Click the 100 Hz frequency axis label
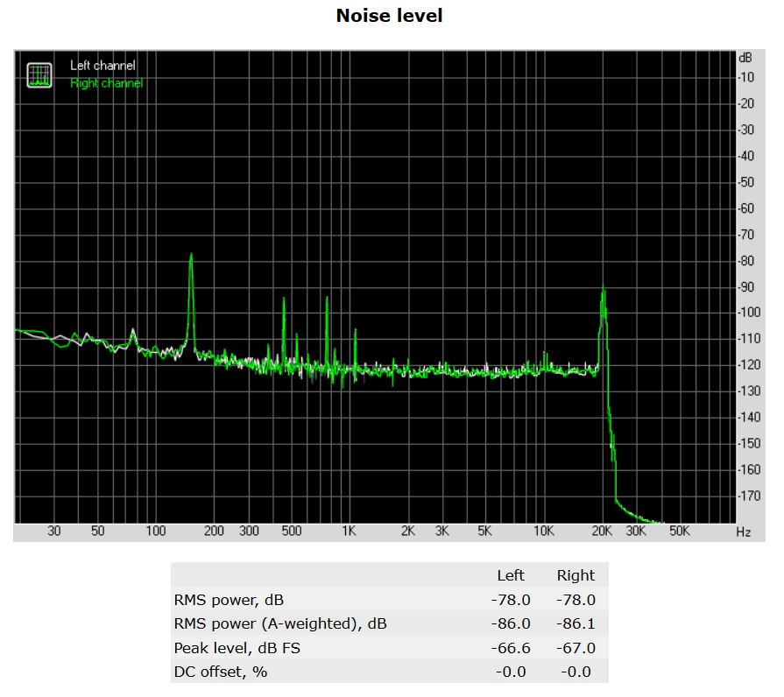 tap(156, 532)
